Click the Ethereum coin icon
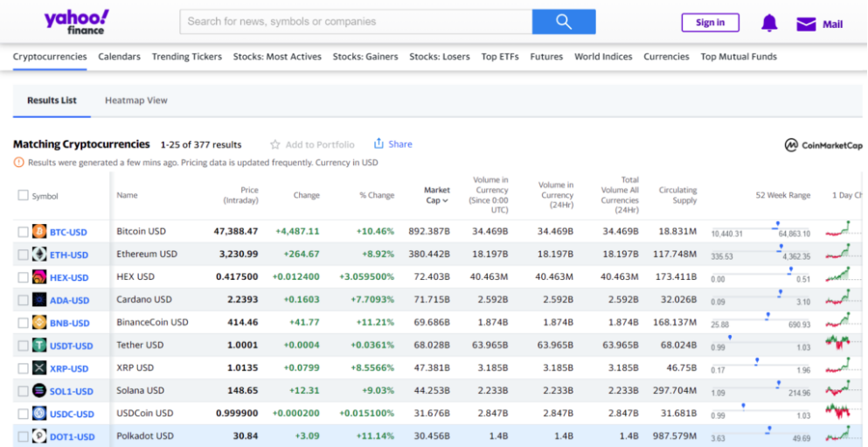The image size is (868, 447). pos(39,255)
